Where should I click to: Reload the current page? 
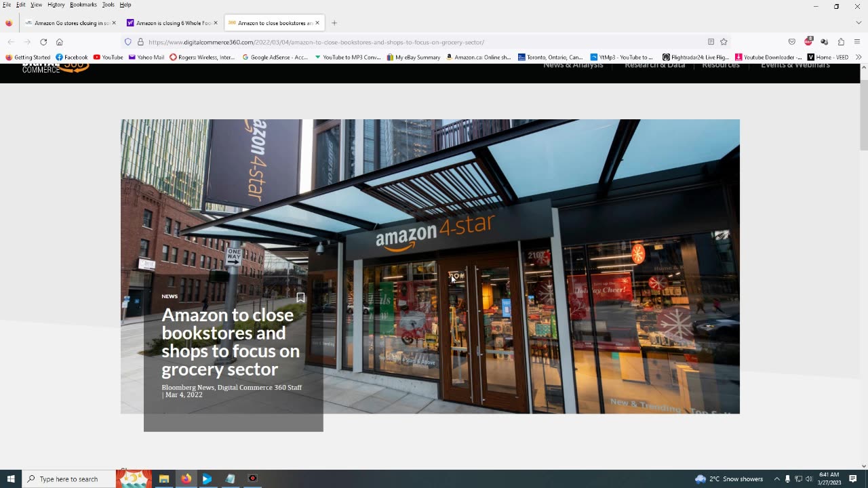coord(43,42)
